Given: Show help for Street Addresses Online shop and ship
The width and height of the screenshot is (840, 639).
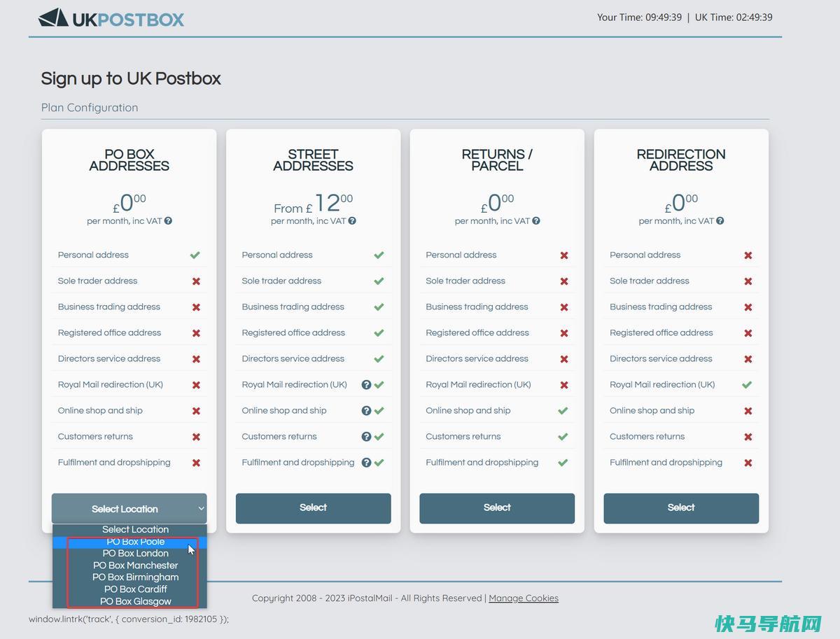Looking at the screenshot, I should 366,410.
